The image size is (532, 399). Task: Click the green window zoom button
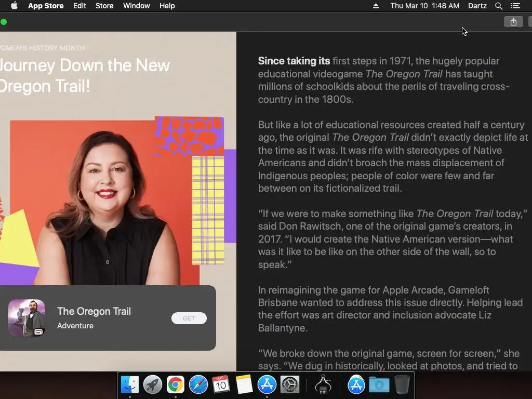(4, 22)
